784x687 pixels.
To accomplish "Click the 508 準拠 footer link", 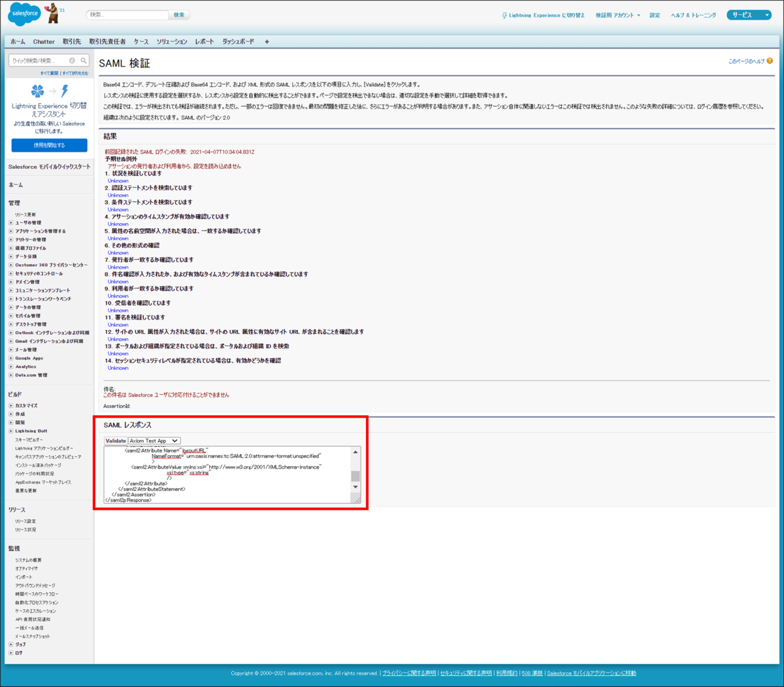I will pos(532,673).
